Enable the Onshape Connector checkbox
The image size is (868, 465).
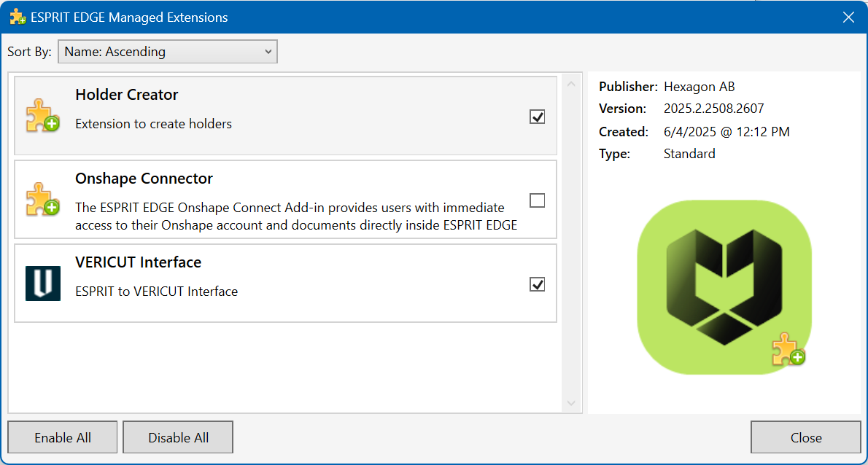[537, 200]
